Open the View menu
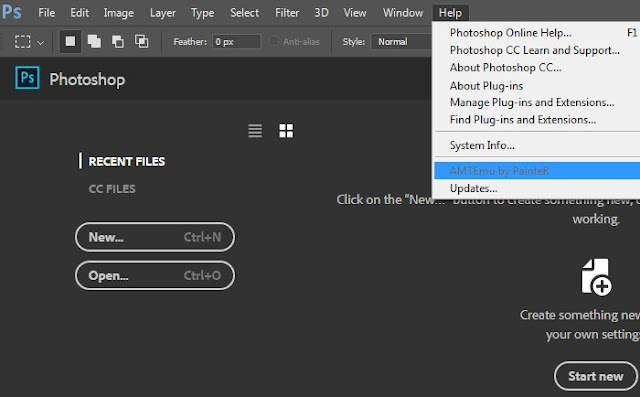 pyautogui.click(x=355, y=13)
